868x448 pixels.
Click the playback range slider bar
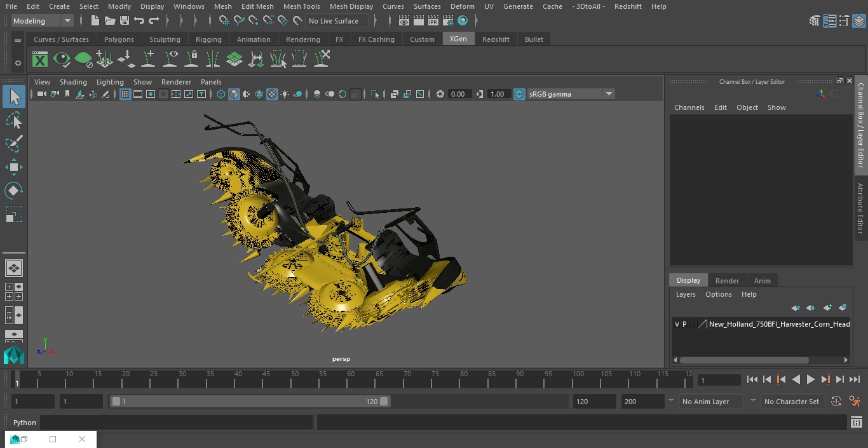(x=250, y=402)
